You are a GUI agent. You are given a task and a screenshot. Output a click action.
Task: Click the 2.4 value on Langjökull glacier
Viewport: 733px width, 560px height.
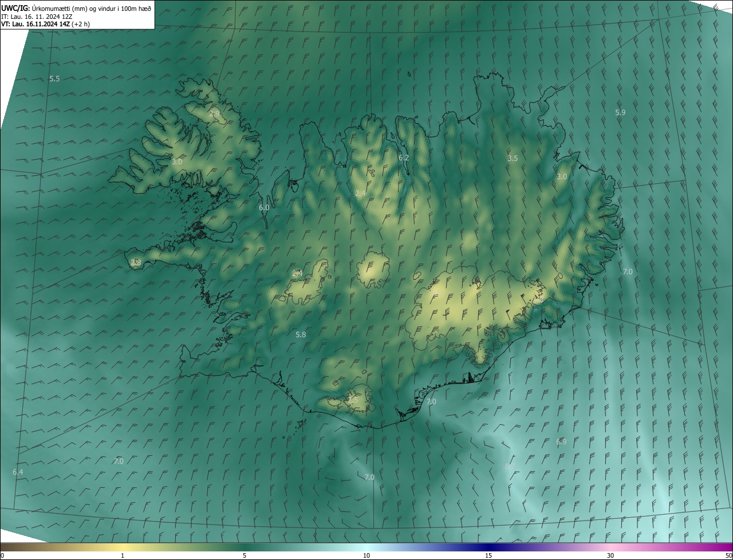click(x=297, y=274)
